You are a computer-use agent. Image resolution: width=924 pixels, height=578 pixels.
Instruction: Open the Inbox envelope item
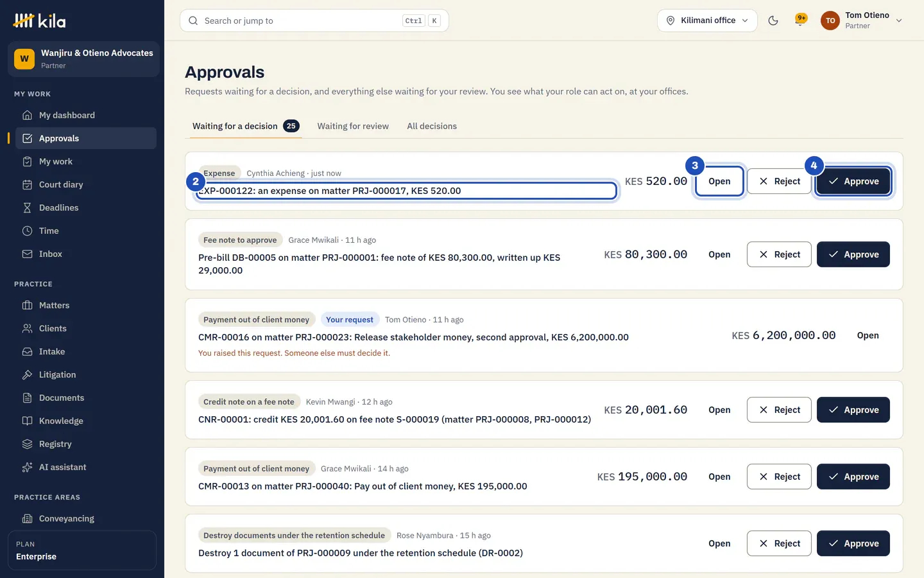point(86,254)
